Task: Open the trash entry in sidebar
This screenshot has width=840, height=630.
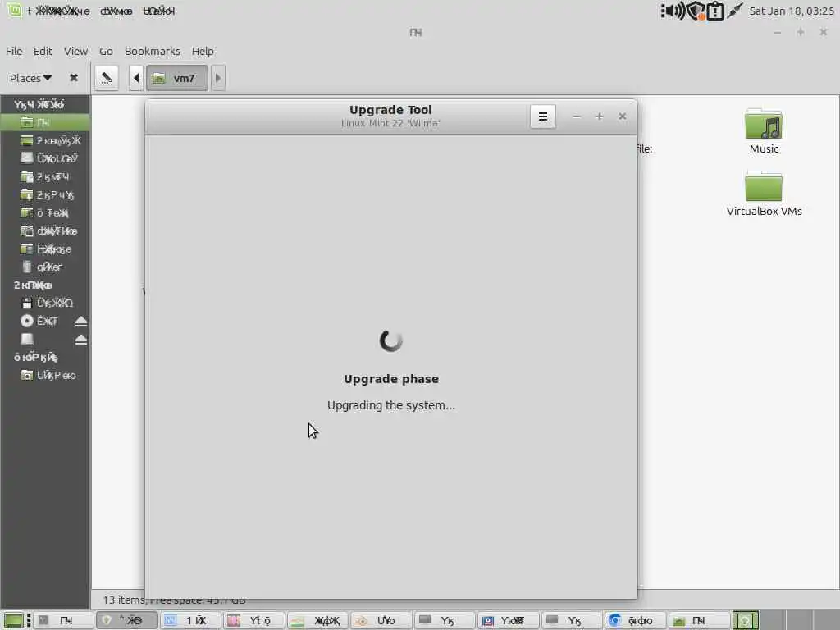Action: [x=46, y=267]
